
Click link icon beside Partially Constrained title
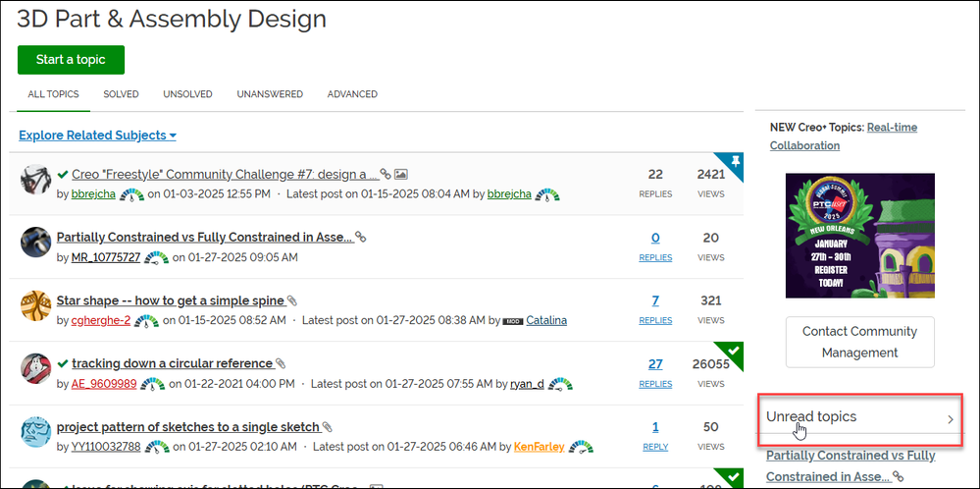point(360,237)
